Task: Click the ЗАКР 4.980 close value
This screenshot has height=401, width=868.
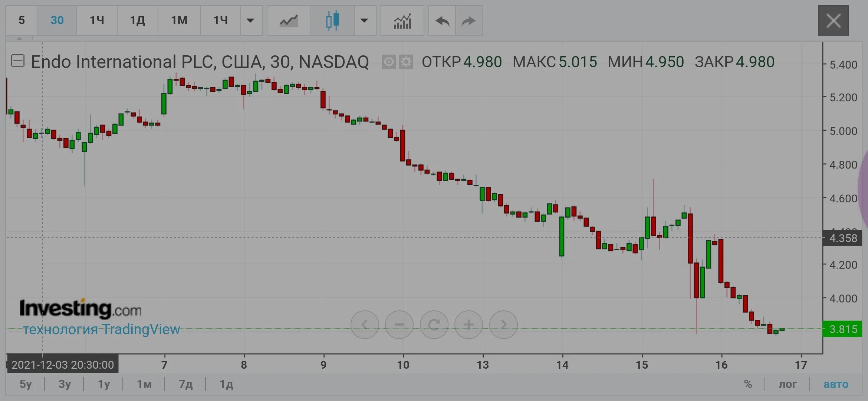Action: pyautogui.click(x=735, y=62)
